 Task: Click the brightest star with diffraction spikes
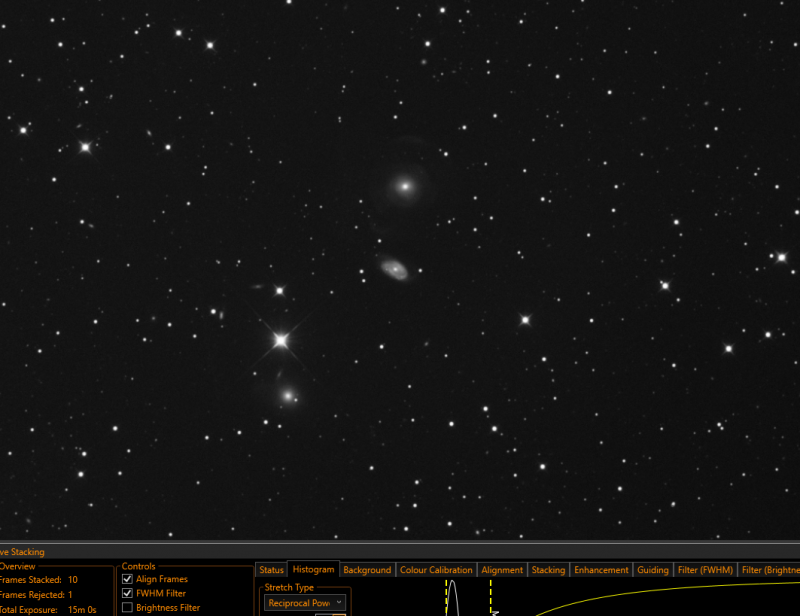point(281,340)
